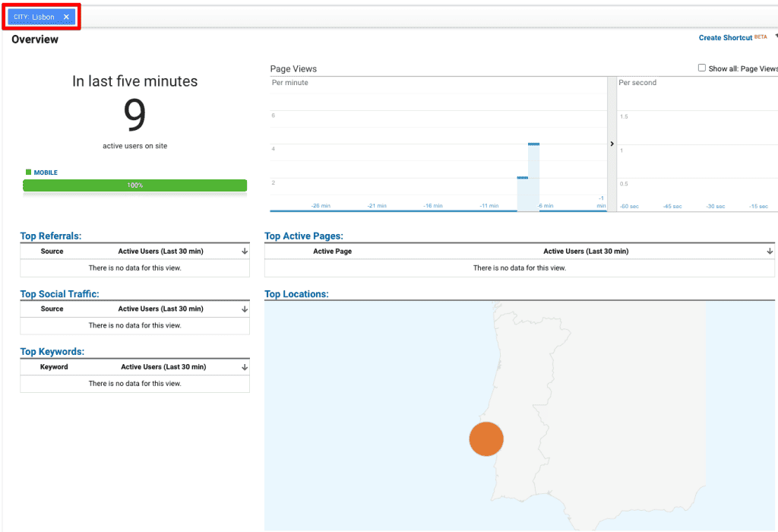The image size is (778, 532).
Task: Click the Top Referrals heading link
Action: point(50,236)
